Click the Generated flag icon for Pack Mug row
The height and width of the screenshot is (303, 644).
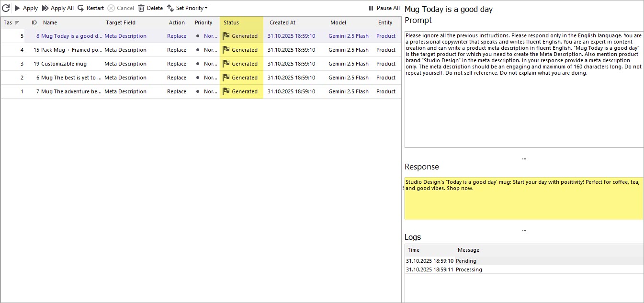pyautogui.click(x=226, y=49)
